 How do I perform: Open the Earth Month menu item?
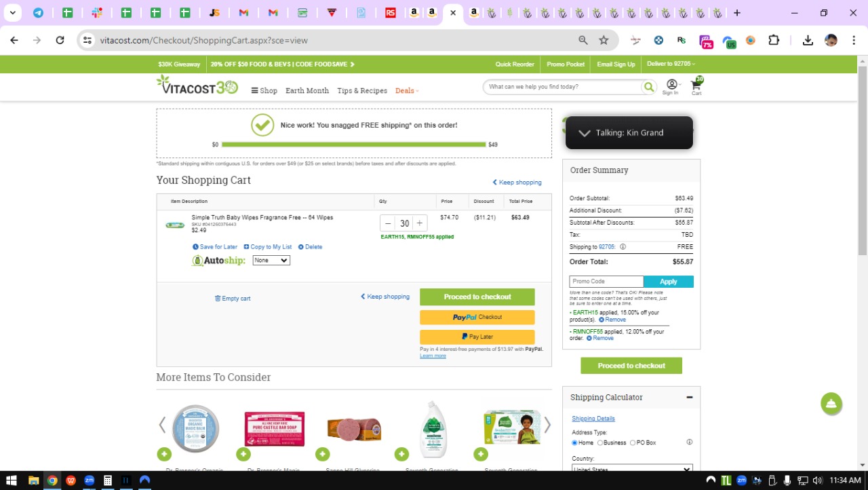pos(307,90)
